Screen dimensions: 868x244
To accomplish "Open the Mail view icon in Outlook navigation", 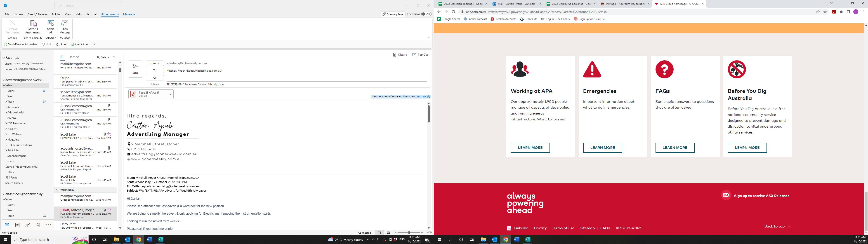I will pos(7,225).
